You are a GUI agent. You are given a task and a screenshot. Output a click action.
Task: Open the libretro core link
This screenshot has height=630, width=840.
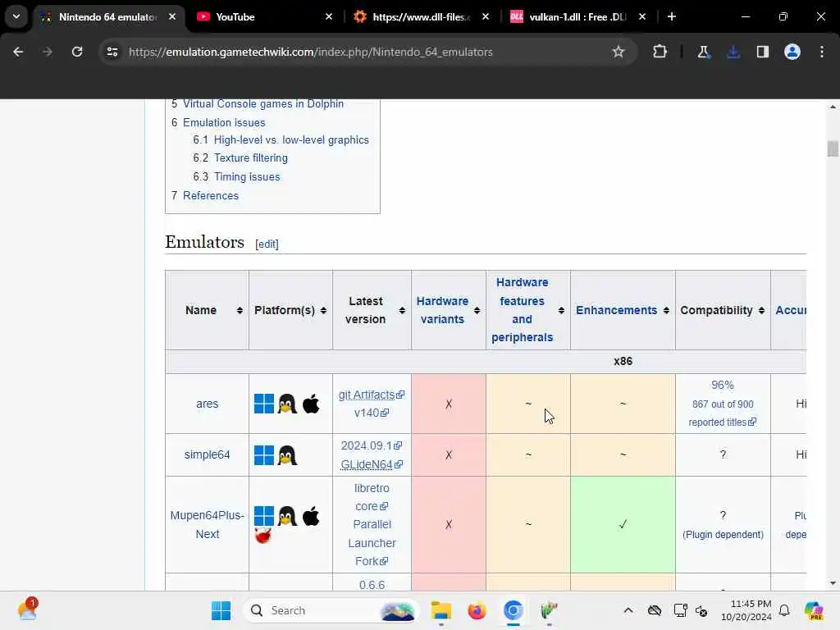coord(372,497)
